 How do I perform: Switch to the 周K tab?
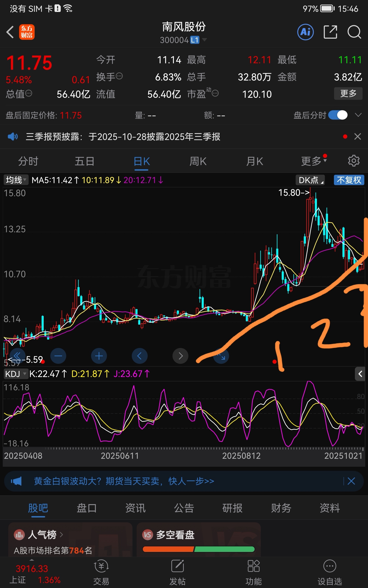point(198,161)
